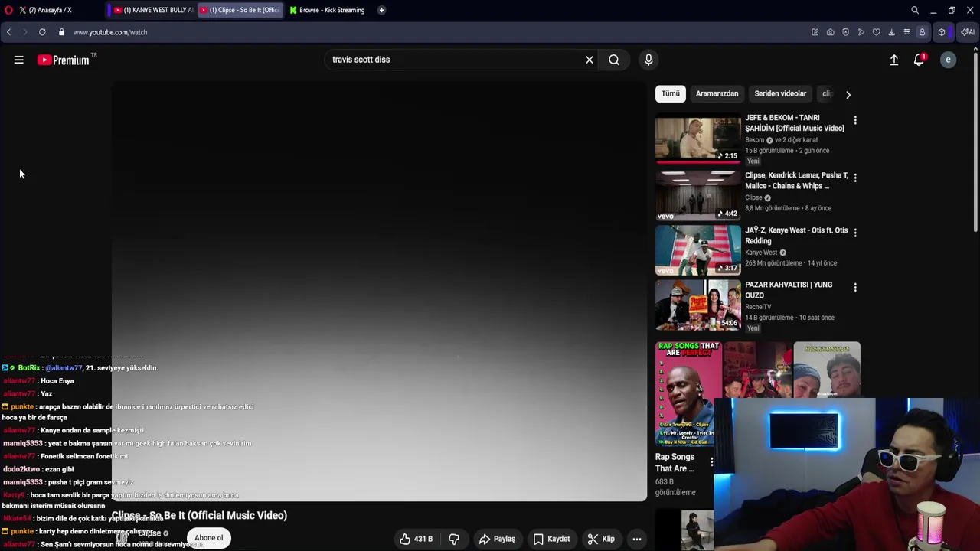Open the RecheiTV channel name

pyautogui.click(x=758, y=307)
